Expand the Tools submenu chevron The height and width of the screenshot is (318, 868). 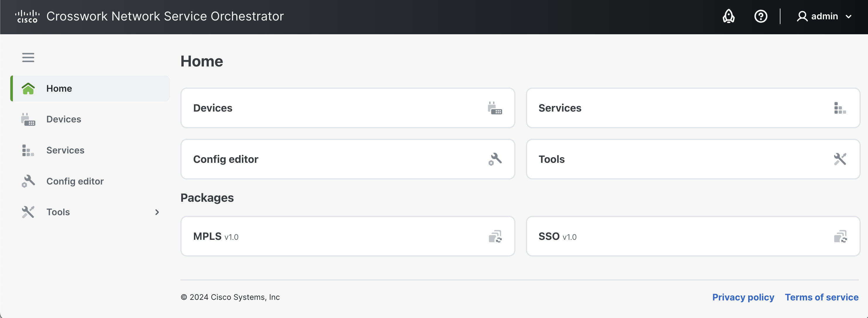[x=157, y=212]
